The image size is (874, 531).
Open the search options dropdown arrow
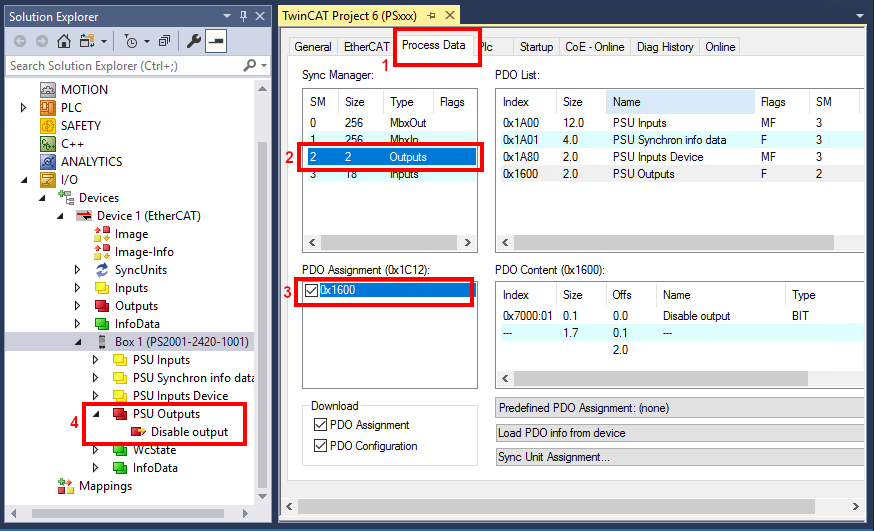tap(264, 66)
